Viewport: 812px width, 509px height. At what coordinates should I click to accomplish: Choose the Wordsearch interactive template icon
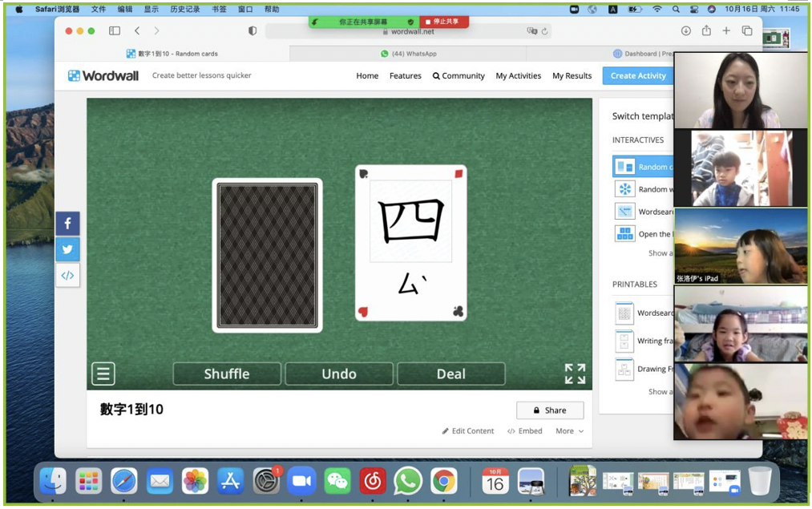coord(624,212)
